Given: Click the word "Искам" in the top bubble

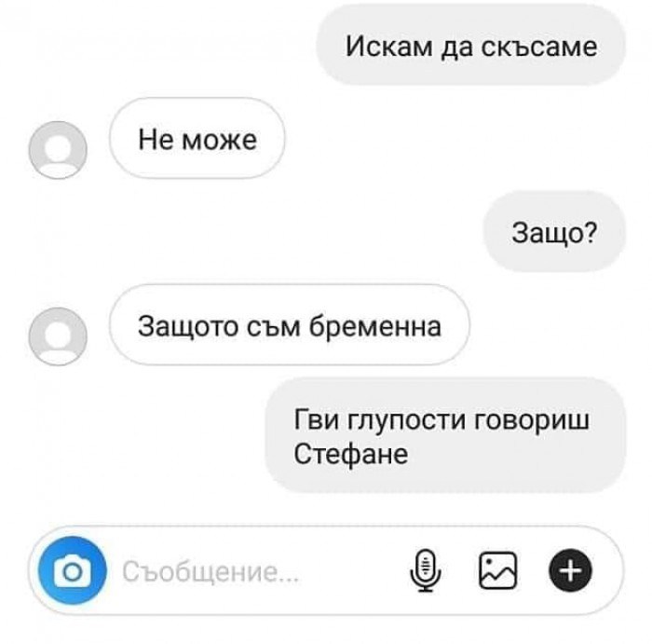Looking at the screenshot, I should 388,46.
